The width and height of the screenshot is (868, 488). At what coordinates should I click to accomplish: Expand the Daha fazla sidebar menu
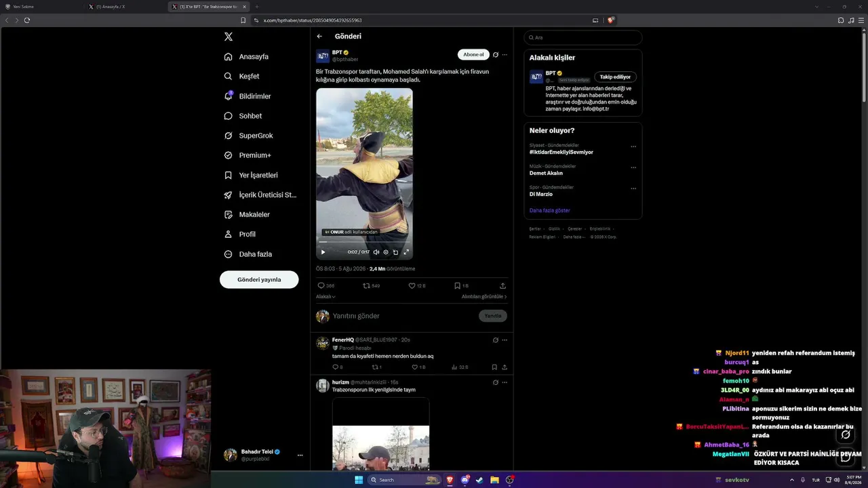coord(248,254)
